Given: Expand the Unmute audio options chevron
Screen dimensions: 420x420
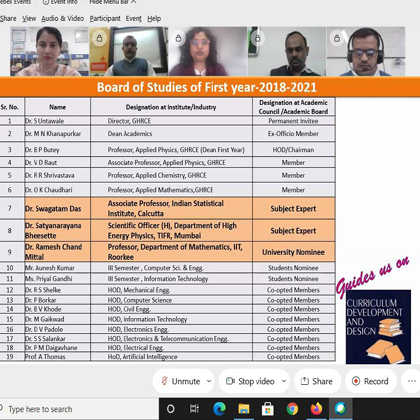Looking at the screenshot, I should pyautogui.click(x=209, y=381).
